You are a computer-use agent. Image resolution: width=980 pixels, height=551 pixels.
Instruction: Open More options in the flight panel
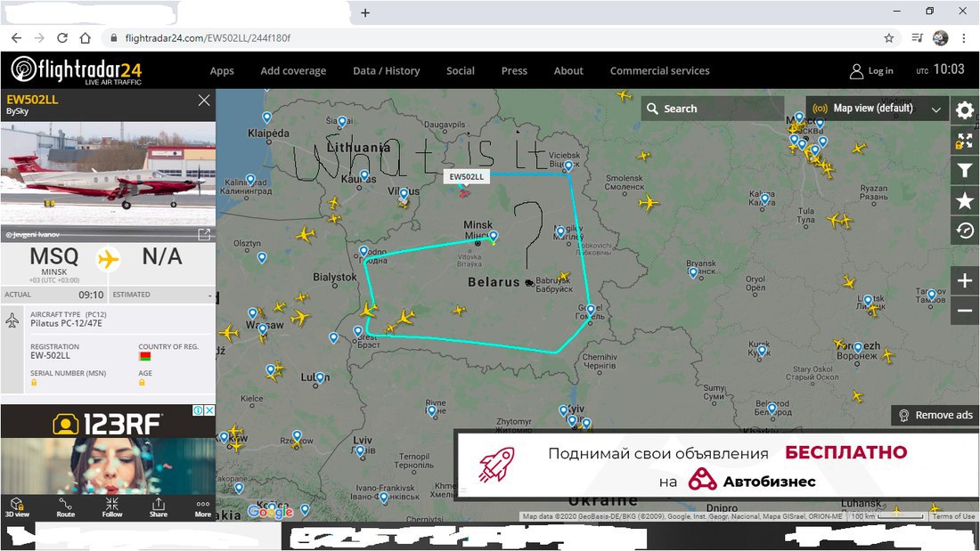click(203, 507)
